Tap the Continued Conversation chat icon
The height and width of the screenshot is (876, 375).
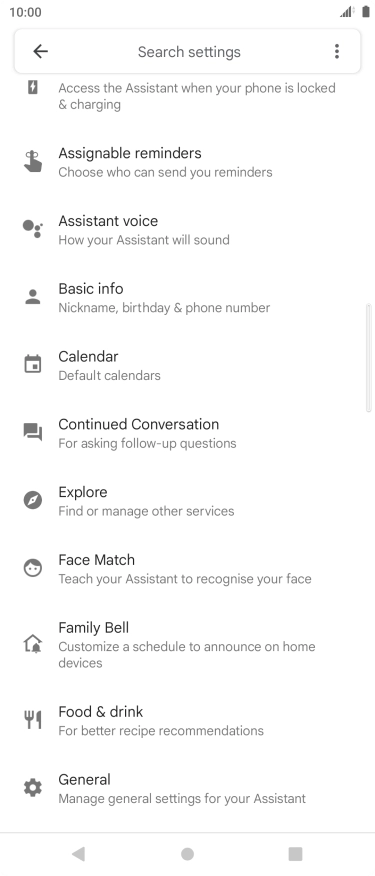(x=32, y=432)
